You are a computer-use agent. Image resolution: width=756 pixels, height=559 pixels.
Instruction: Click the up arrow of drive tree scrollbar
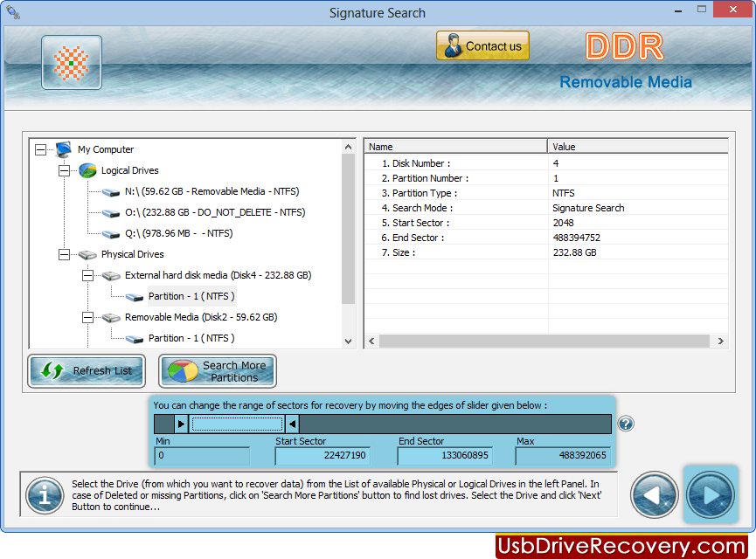[x=348, y=147]
